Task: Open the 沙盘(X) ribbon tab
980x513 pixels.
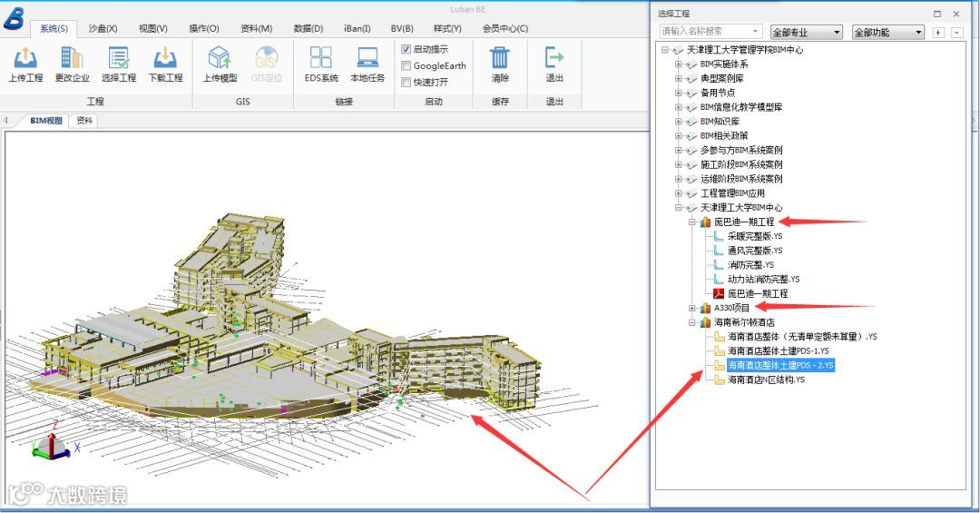Action: pos(103,29)
